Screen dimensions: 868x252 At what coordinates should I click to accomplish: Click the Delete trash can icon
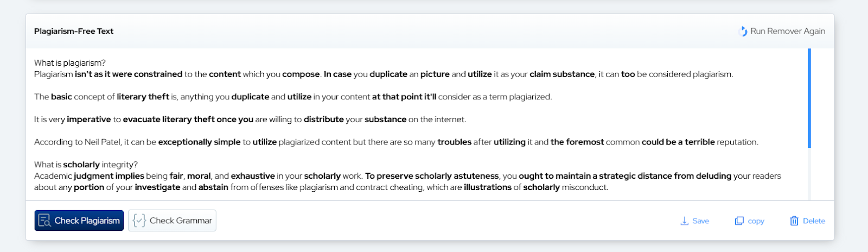794,221
